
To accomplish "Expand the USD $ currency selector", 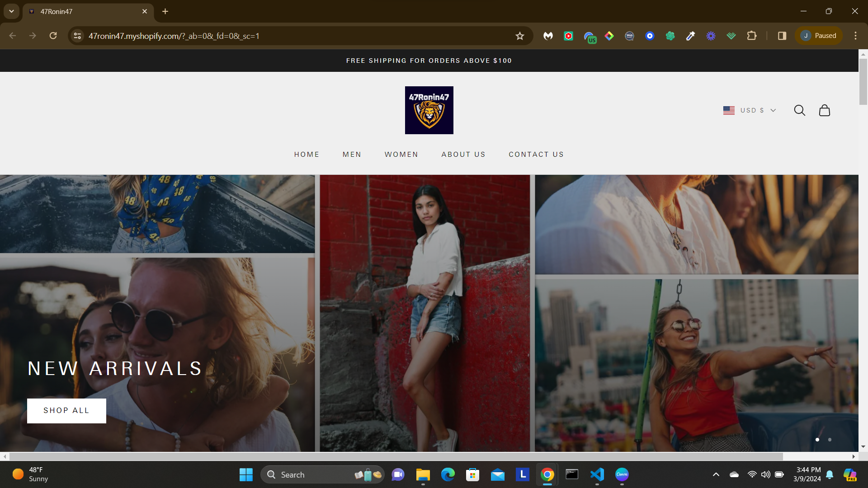I will 750,110.
